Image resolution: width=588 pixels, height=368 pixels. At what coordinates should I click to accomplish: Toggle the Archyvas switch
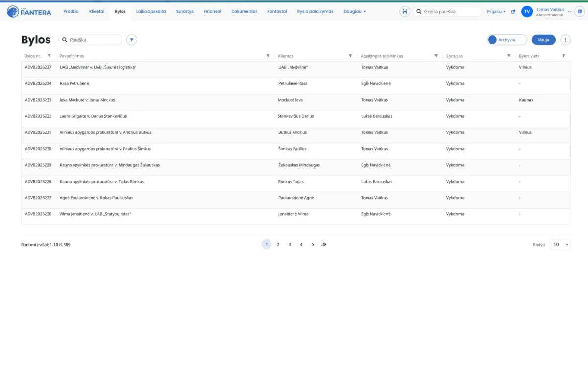coord(507,40)
